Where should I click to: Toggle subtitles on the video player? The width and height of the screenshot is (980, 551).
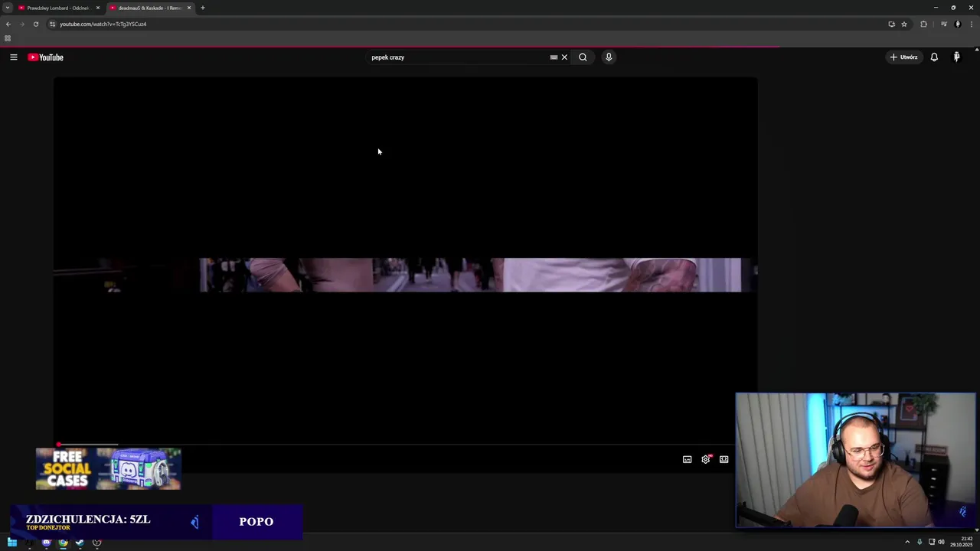[x=687, y=459]
